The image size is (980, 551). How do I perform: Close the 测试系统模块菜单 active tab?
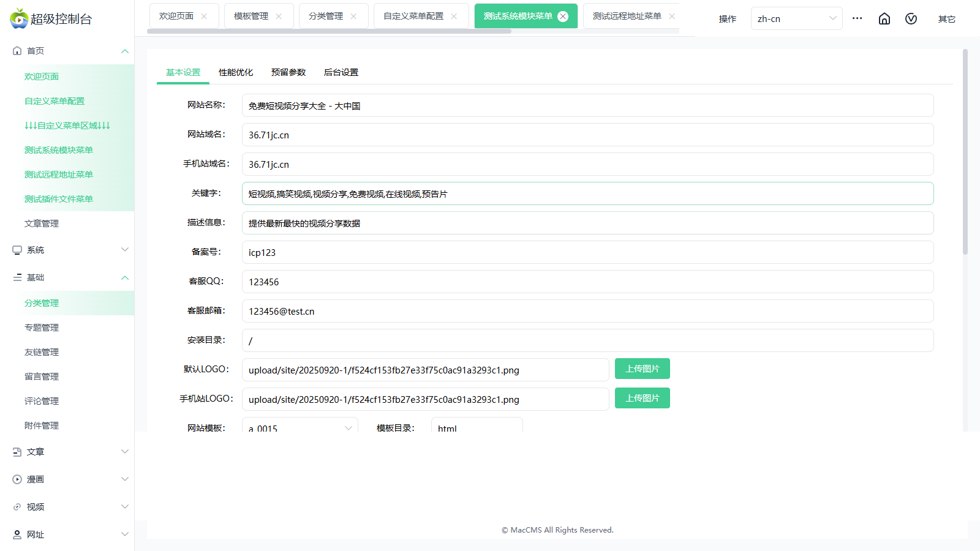(563, 17)
